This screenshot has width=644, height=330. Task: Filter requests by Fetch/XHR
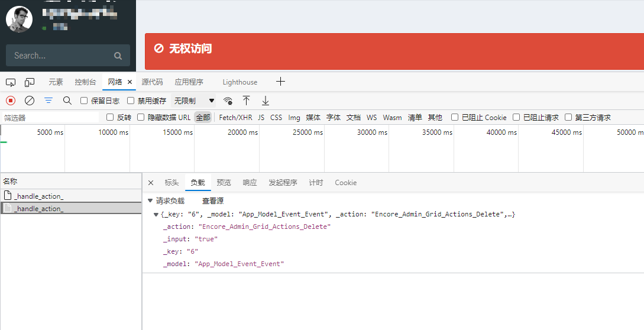click(236, 118)
